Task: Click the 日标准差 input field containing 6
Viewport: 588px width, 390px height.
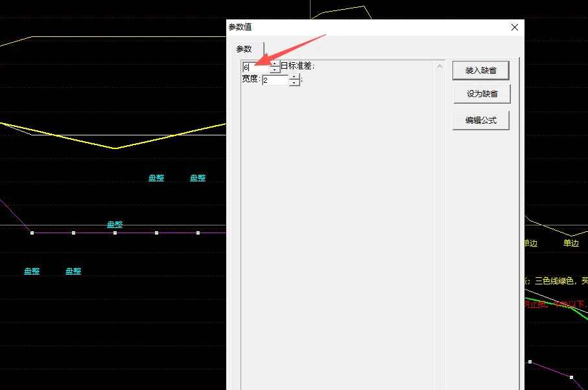Action: pos(256,67)
